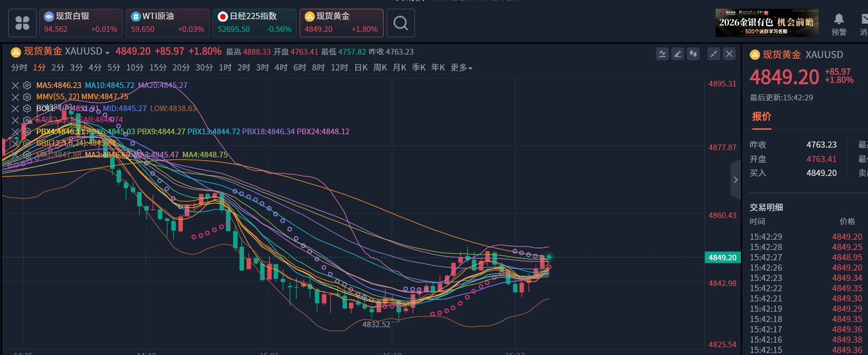Shrink chart with the inward arrows icon
This screenshot has width=868, height=355.
(x=714, y=54)
